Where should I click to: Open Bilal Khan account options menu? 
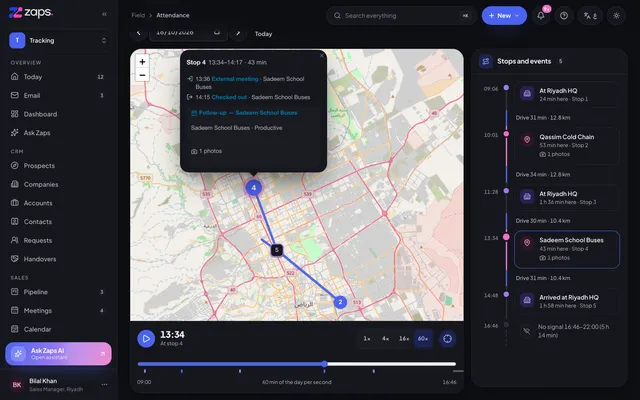104,384
